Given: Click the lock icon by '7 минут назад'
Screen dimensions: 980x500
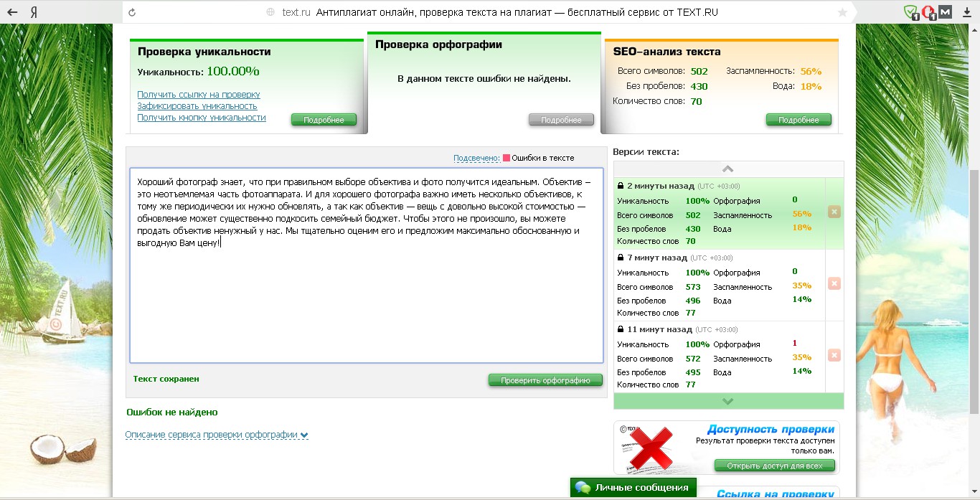Looking at the screenshot, I should click(x=621, y=258).
